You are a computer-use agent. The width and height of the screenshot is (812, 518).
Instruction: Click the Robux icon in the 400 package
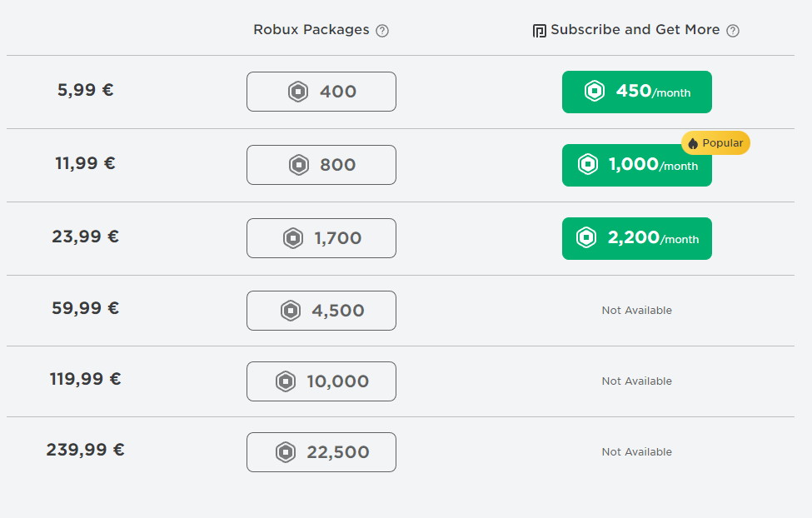tap(298, 92)
